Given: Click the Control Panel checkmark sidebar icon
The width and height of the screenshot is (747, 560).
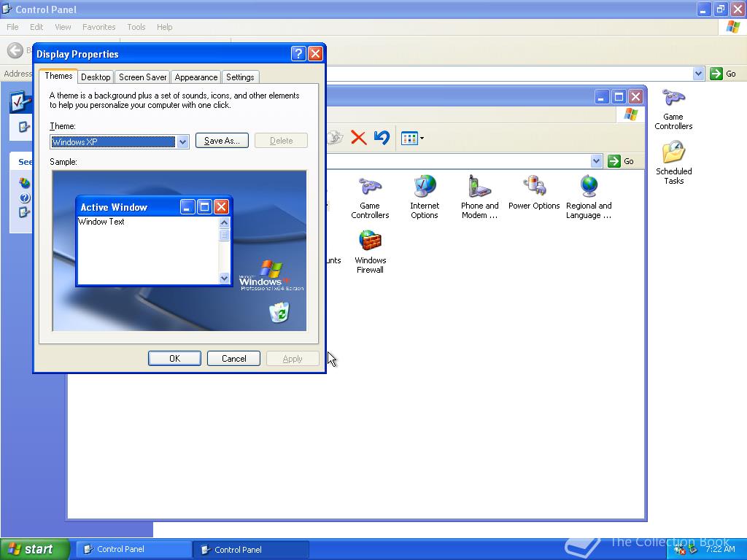Looking at the screenshot, I should pyautogui.click(x=20, y=101).
